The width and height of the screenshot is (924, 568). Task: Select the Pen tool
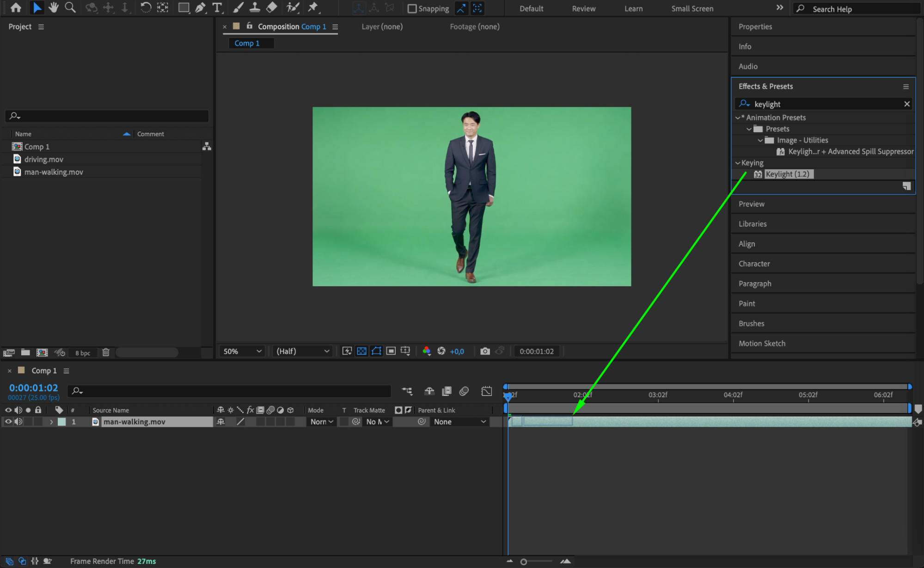pos(200,7)
